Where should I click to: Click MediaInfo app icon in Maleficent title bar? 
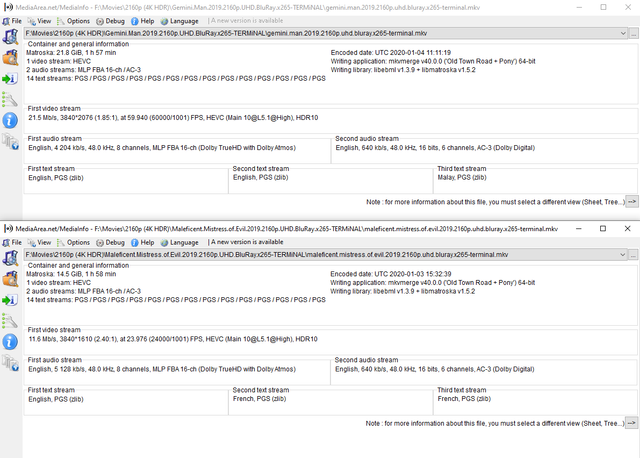[x=8, y=229]
